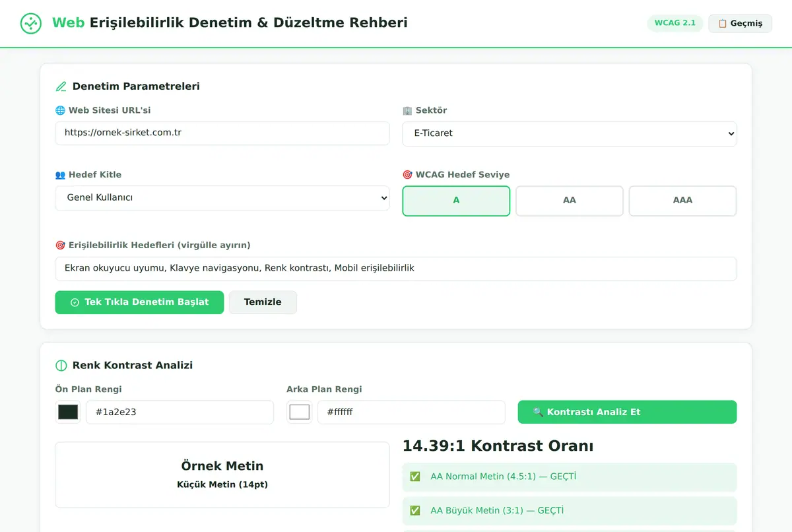Click the background hex field #ffffff
The width and height of the screenshot is (792, 532).
(411, 412)
